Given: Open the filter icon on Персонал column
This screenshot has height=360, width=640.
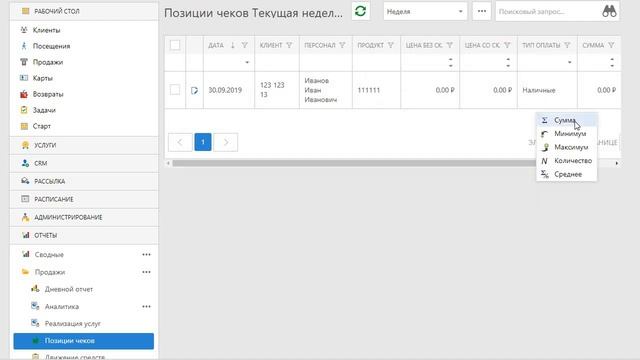Looking at the screenshot, I should [342, 45].
